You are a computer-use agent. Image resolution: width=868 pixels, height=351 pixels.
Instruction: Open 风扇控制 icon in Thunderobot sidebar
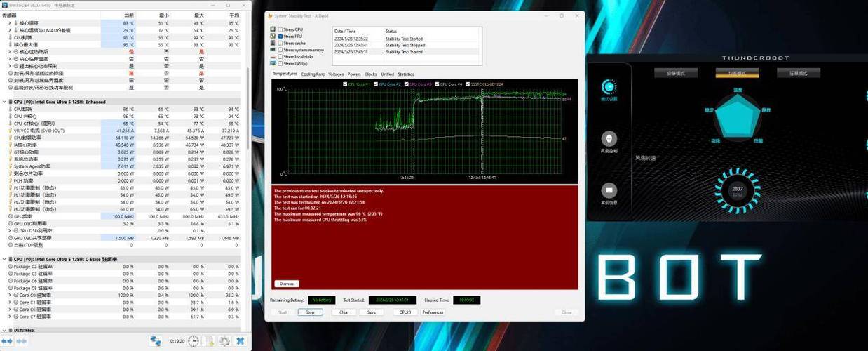pos(609,139)
